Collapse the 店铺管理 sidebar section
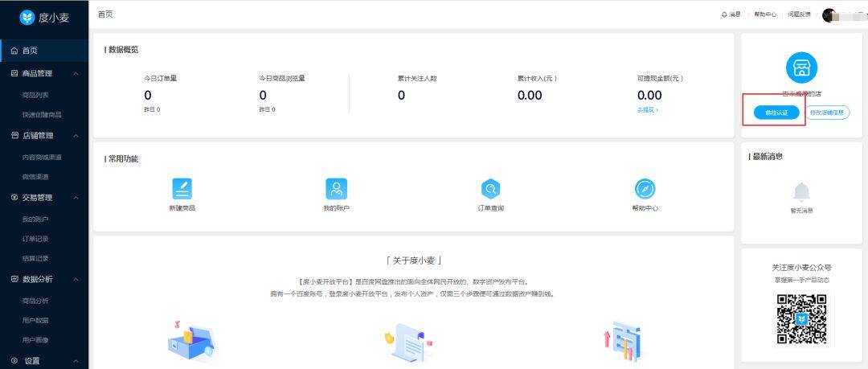Image resolution: width=868 pixels, height=369 pixels. tap(76, 136)
